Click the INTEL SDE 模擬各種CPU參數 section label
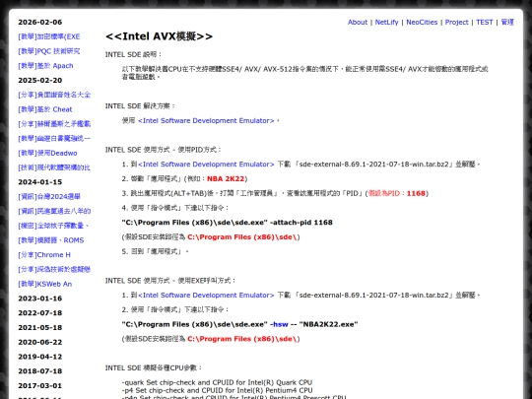Viewport: 532px width, 399px height. pos(154,368)
